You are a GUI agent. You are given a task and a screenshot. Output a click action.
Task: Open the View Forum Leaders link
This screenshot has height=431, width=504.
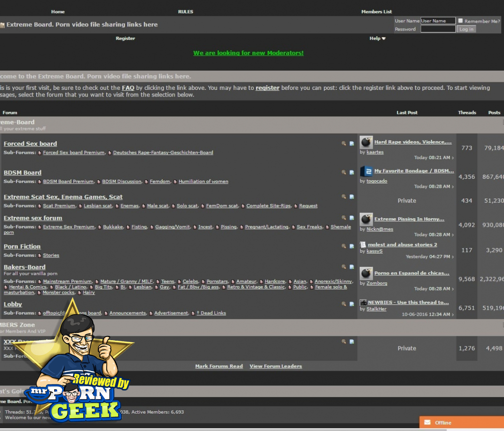(x=276, y=366)
